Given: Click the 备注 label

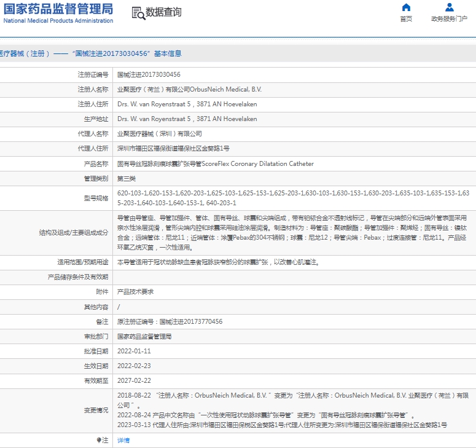Looking at the screenshot, I should click(x=102, y=321).
